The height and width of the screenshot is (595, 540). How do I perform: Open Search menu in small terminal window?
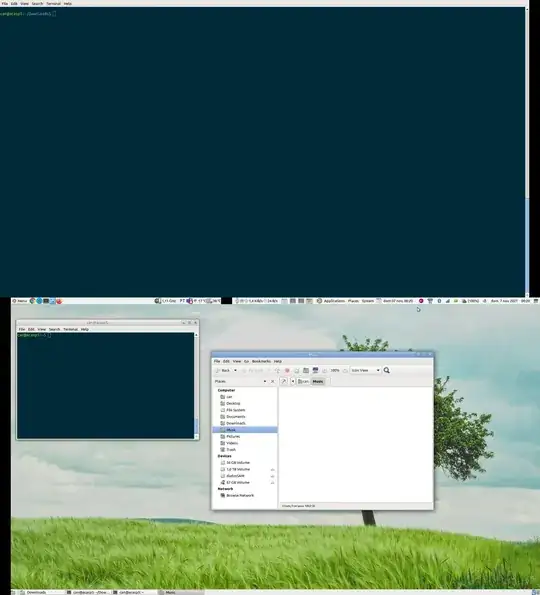(x=55, y=329)
